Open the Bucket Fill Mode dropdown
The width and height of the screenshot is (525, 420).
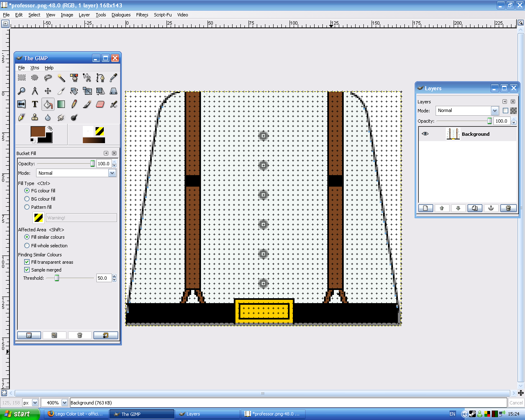[112, 173]
